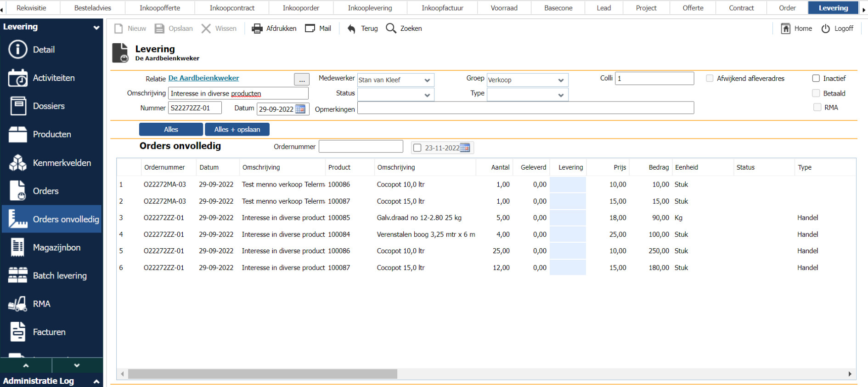Tick the Betaald checkbox

[816, 93]
